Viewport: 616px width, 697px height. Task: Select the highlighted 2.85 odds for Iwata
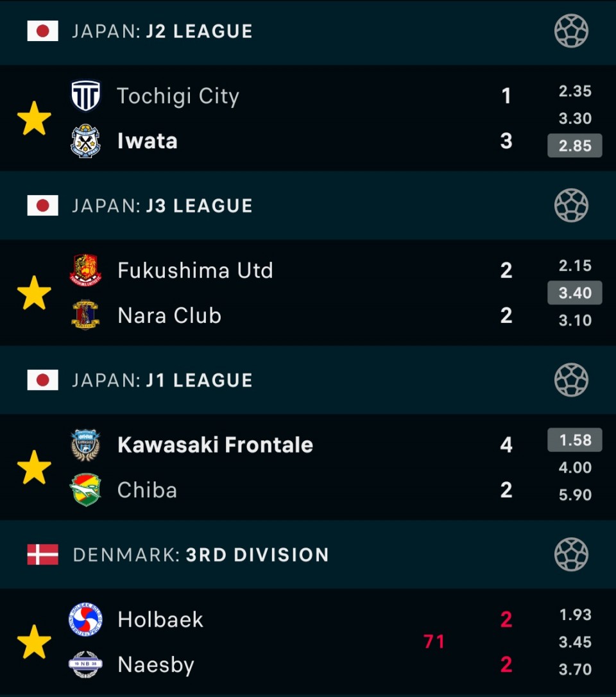(x=575, y=145)
